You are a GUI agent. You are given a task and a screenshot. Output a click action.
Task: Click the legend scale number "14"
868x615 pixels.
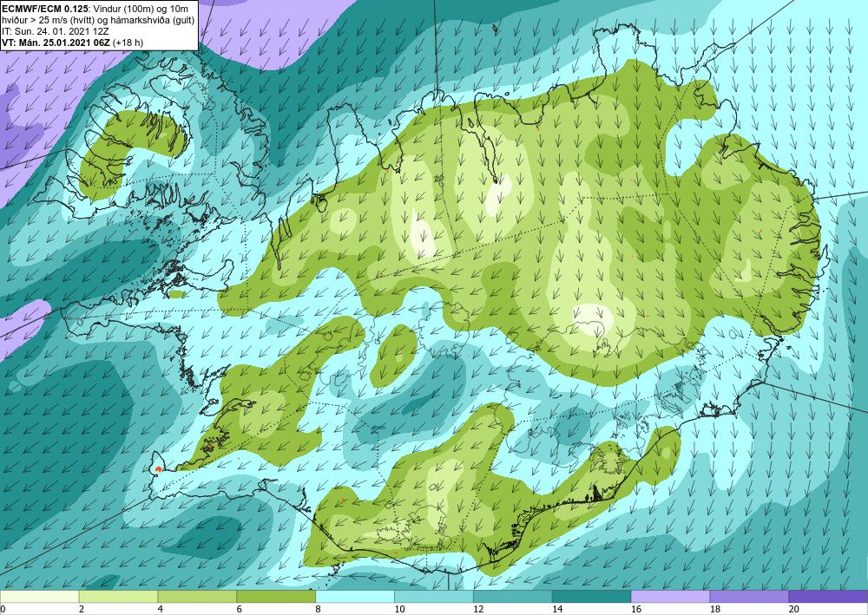point(557,610)
